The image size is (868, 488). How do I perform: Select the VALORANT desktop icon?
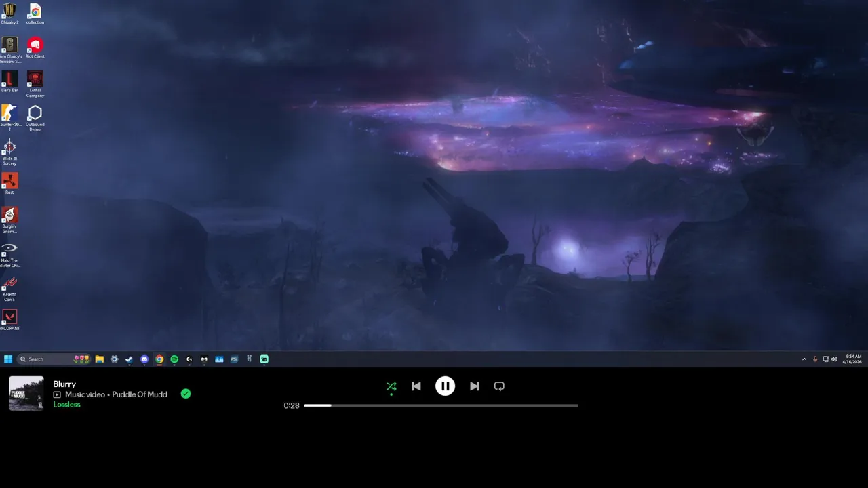pos(9,319)
